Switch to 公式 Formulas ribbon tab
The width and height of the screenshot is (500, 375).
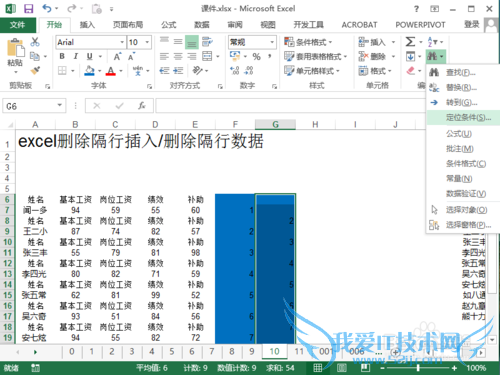pos(169,25)
